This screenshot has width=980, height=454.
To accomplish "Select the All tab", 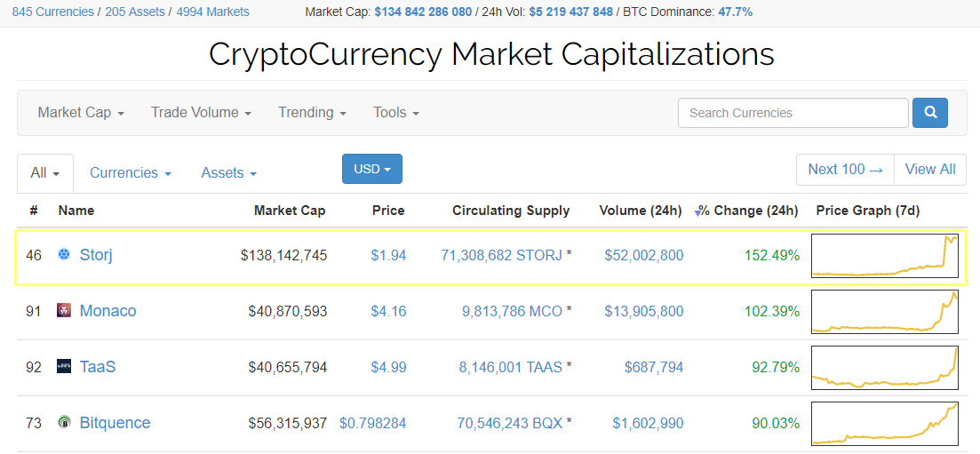I will click(45, 173).
